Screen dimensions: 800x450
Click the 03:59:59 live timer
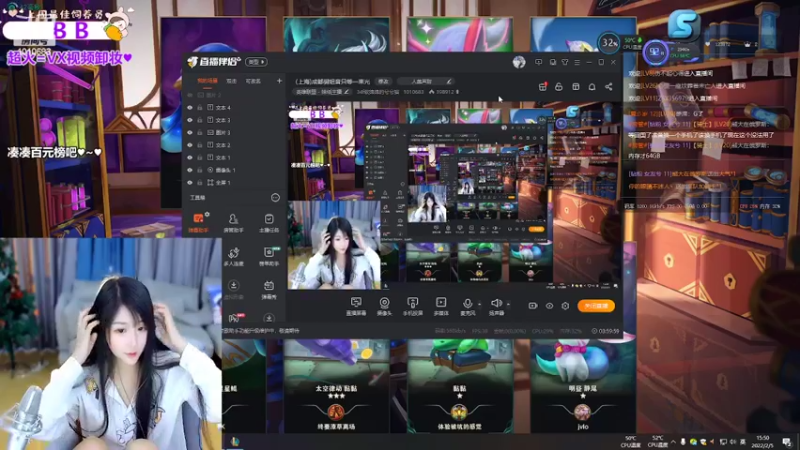pyautogui.click(x=606, y=331)
